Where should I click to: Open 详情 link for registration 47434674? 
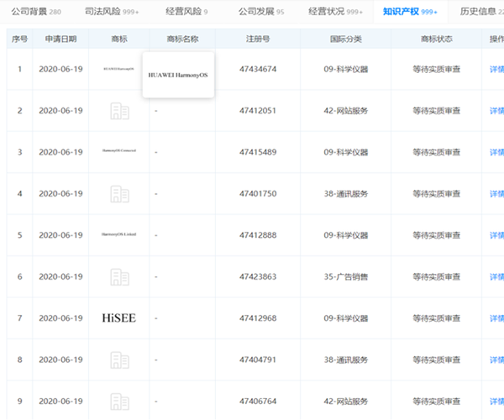(496, 70)
